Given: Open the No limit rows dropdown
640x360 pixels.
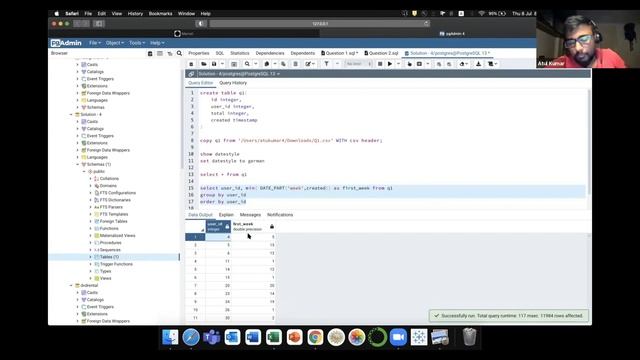Looking at the screenshot, I should pos(358,64).
